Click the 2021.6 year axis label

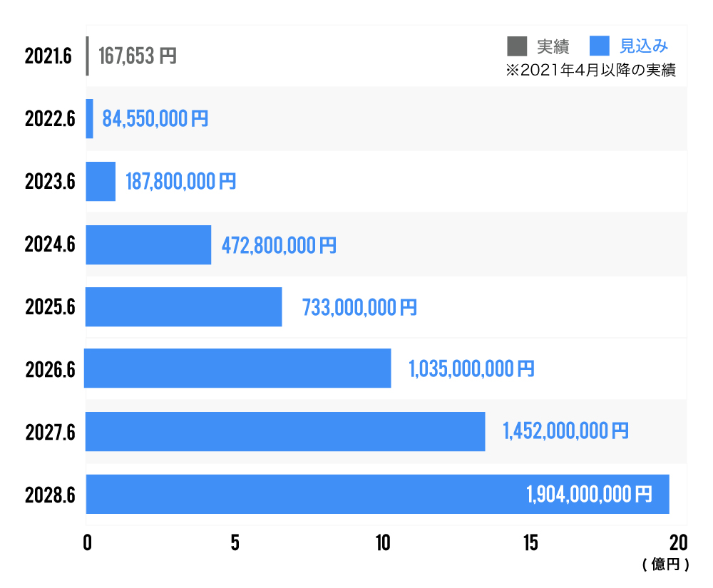[x=48, y=56]
